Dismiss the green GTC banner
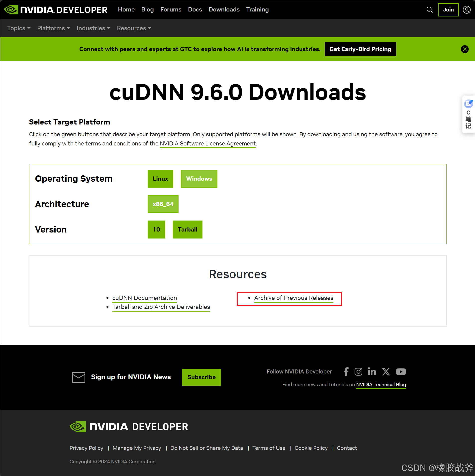 (465, 49)
